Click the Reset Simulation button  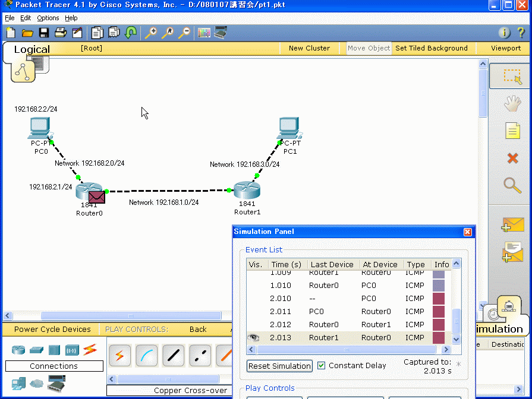click(x=279, y=366)
